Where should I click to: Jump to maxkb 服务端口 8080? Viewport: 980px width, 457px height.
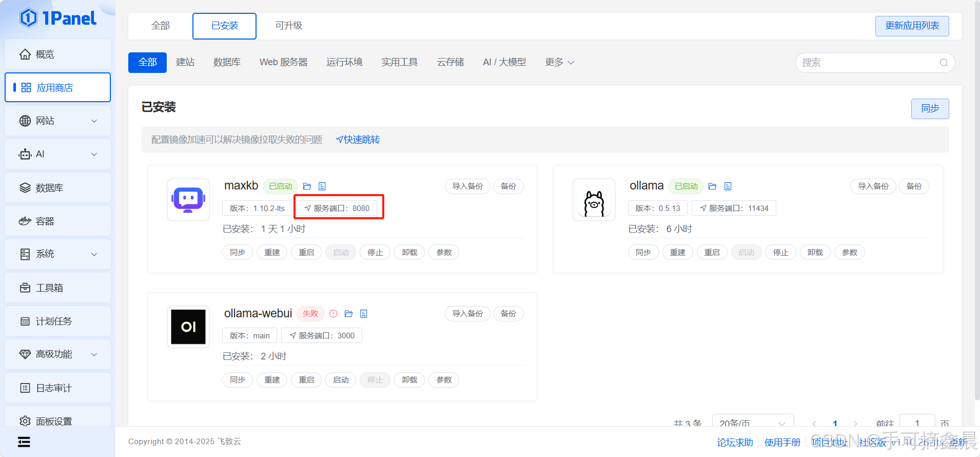pos(337,208)
